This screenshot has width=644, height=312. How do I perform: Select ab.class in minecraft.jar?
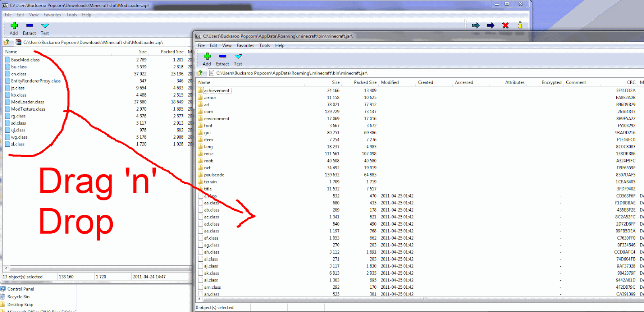tap(212, 210)
